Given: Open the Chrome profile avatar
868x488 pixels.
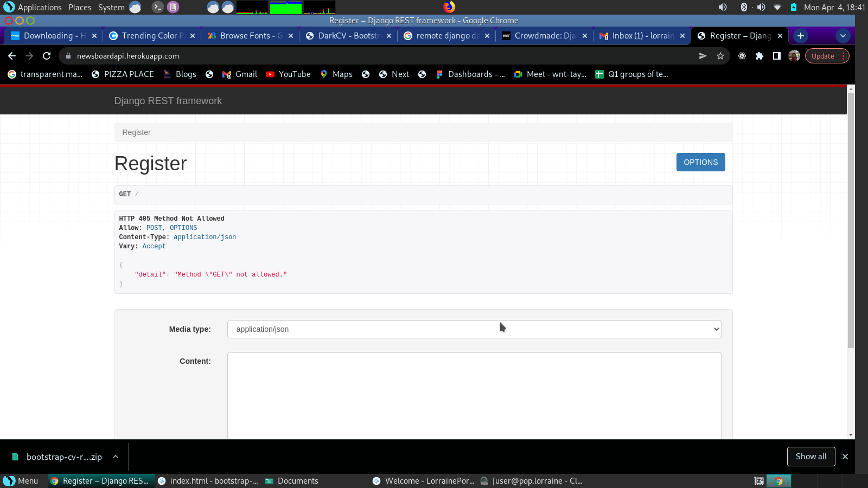Looking at the screenshot, I should tap(794, 56).
